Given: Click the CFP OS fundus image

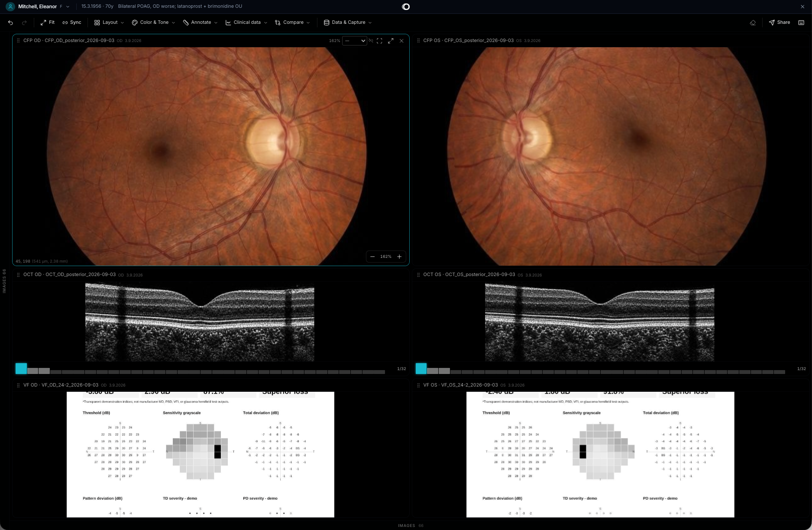Looking at the screenshot, I should 606,156.
